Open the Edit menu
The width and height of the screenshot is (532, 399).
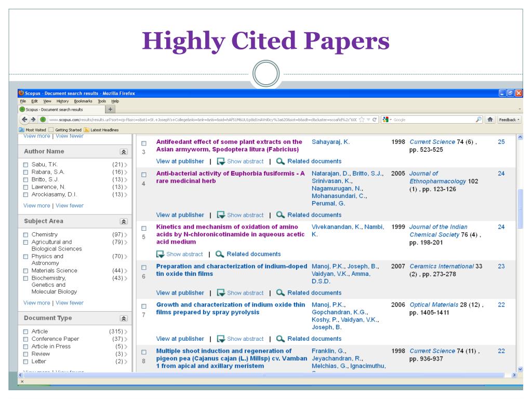[34, 101]
